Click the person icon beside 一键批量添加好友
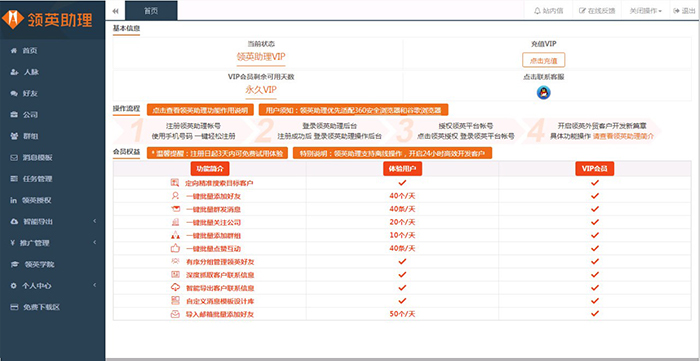The image size is (700, 361). [175, 196]
